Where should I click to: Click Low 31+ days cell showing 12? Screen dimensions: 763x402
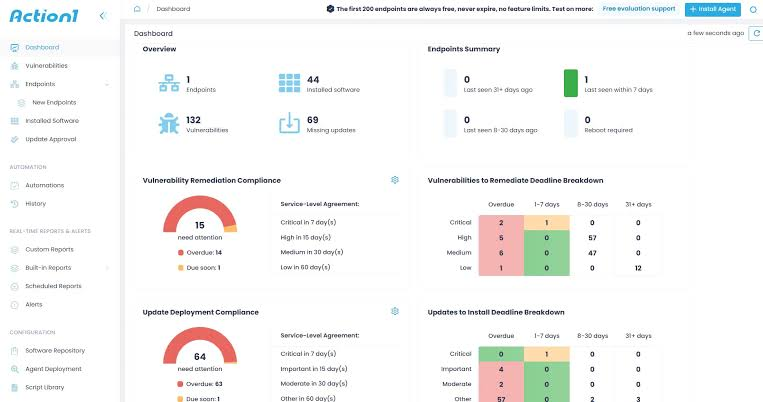click(638, 268)
